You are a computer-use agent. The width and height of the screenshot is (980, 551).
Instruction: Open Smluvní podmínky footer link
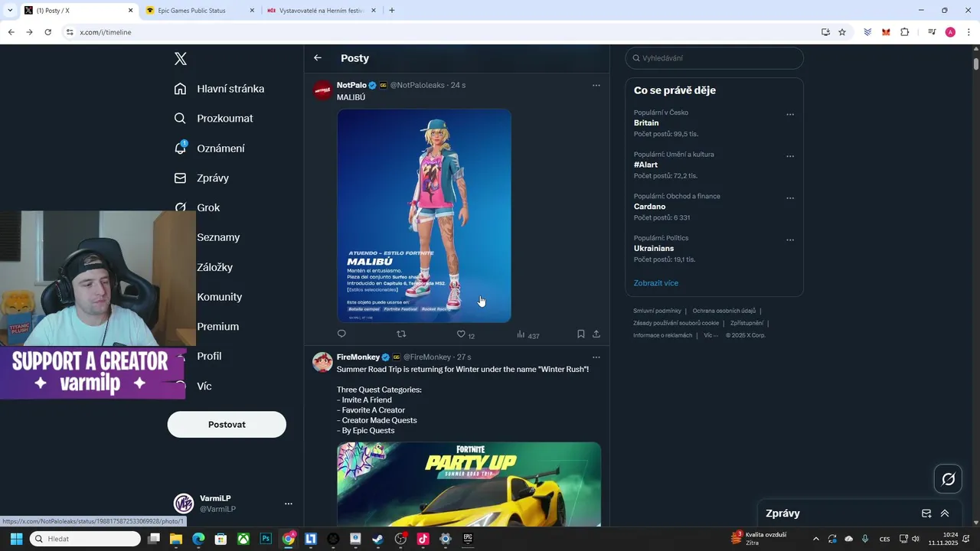coord(657,311)
